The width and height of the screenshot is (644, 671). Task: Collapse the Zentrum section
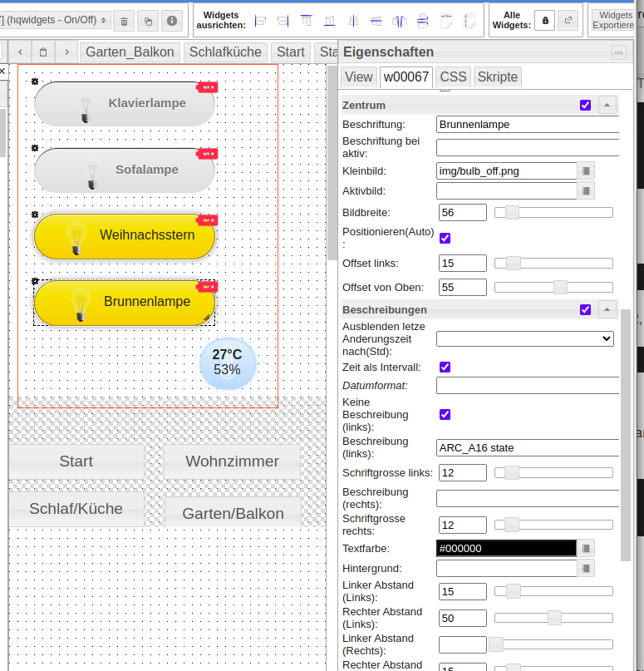pos(607,105)
